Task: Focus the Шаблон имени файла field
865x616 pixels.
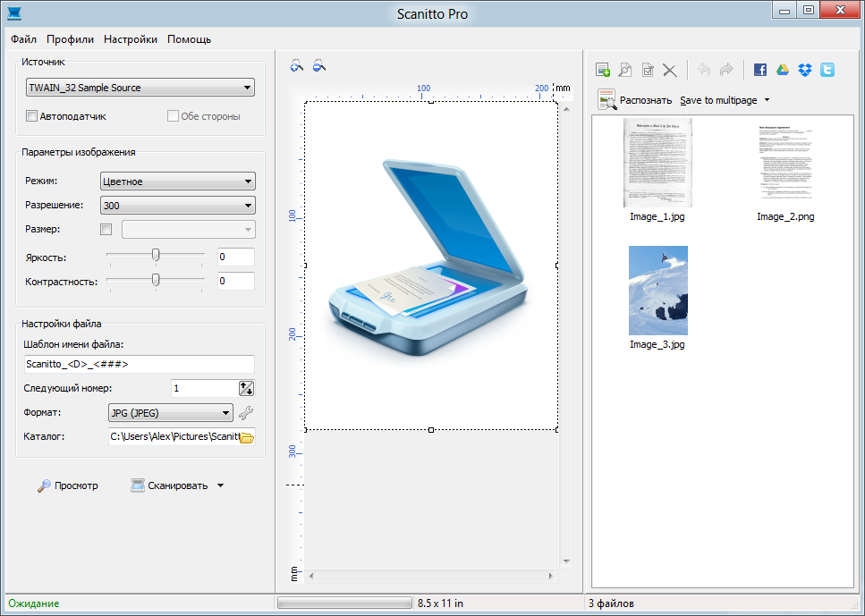Action: click(x=139, y=364)
